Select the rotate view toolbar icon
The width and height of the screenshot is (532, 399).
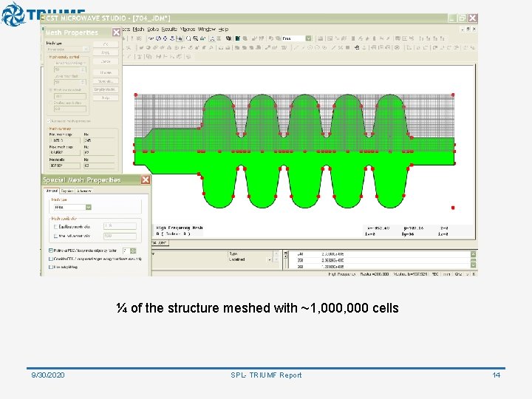(158, 38)
